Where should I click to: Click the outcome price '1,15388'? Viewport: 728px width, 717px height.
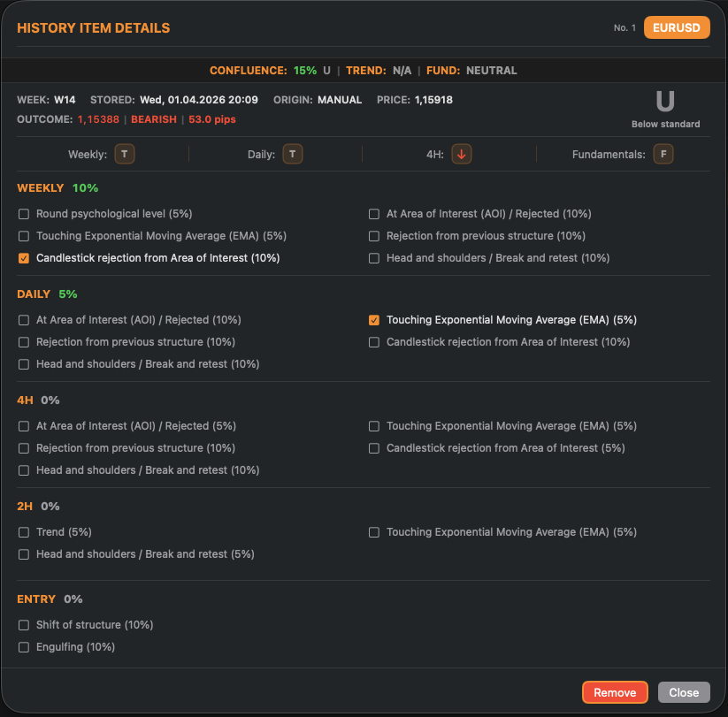98,119
